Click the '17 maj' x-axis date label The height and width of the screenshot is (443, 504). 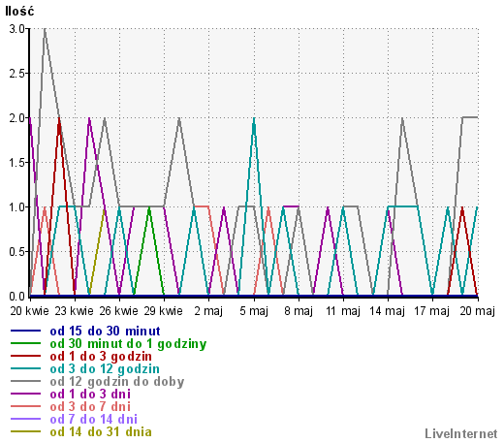[432, 311]
